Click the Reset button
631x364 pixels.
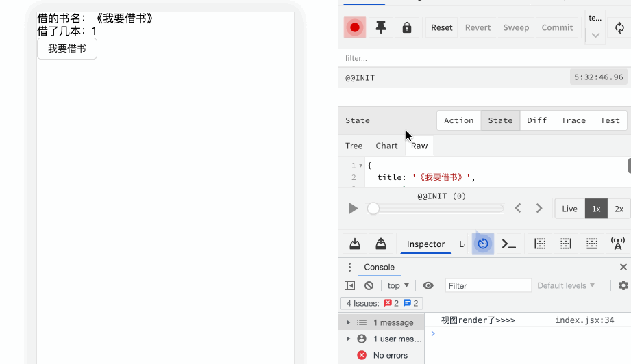[x=441, y=28]
